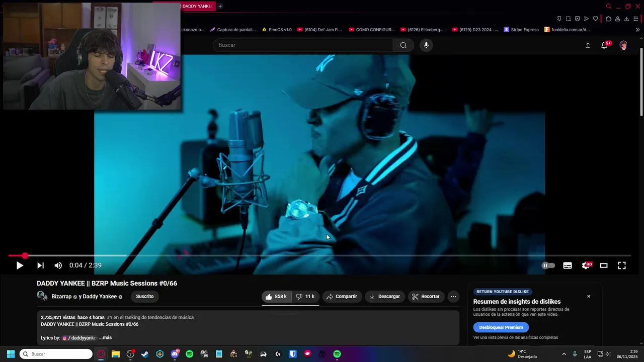The image size is (644, 362).
Task: Skip to next video
Action: point(40,265)
